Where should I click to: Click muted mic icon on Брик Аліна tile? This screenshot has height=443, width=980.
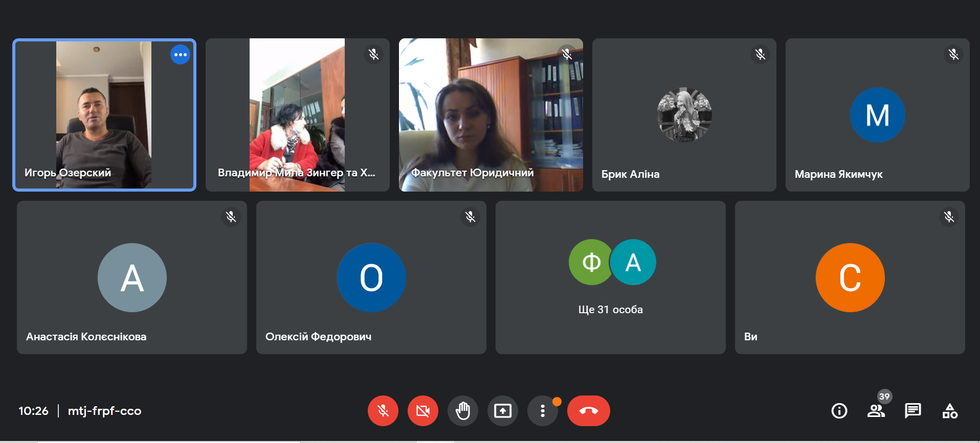click(x=760, y=54)
